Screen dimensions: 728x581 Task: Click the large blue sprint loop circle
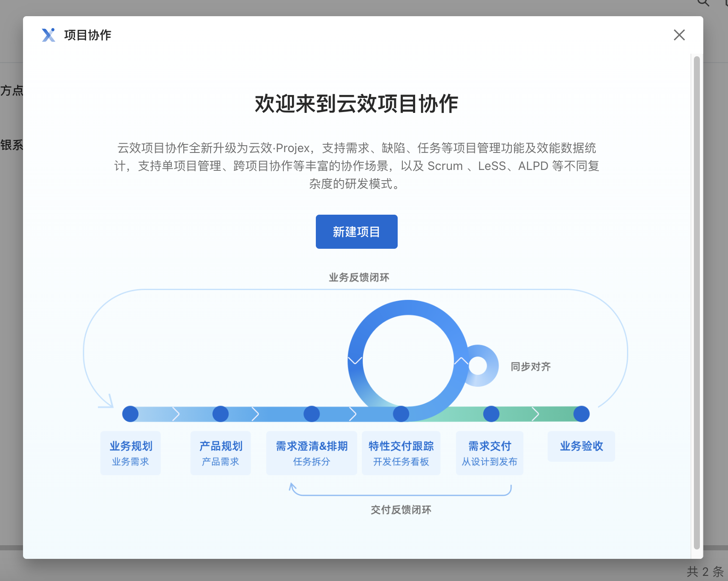click(408, 361)
